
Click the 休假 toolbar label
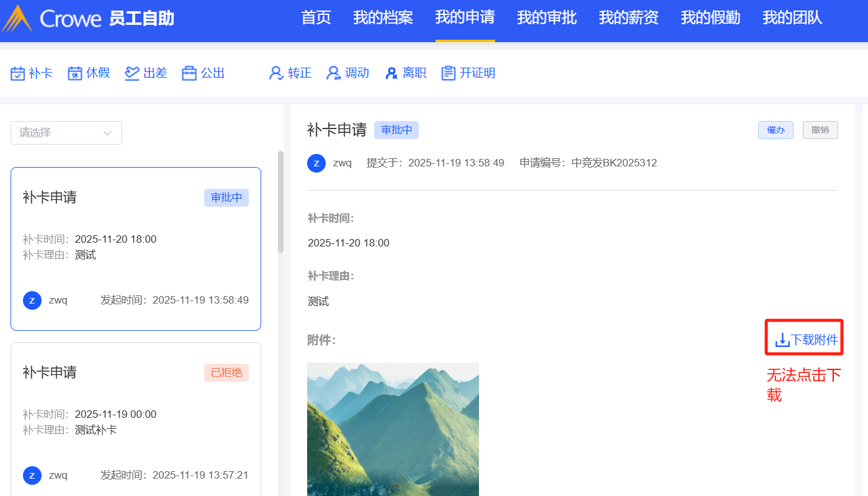pos(98,73)
